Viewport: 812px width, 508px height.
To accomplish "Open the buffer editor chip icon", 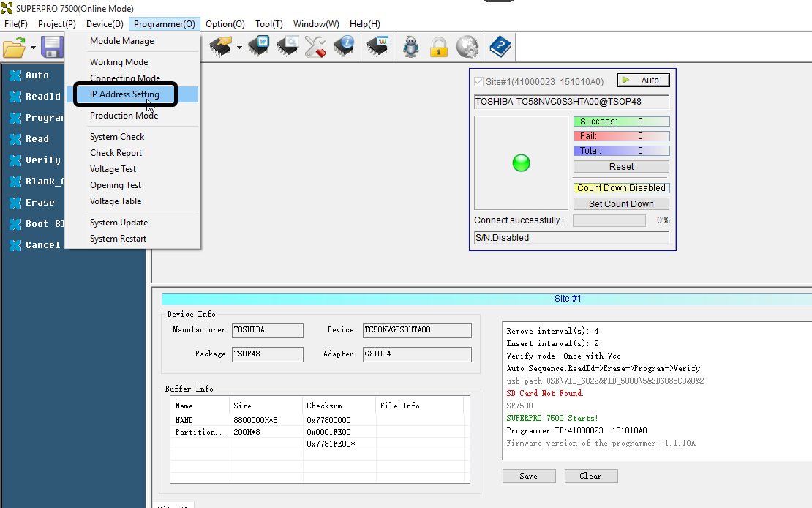I will 257,46.
